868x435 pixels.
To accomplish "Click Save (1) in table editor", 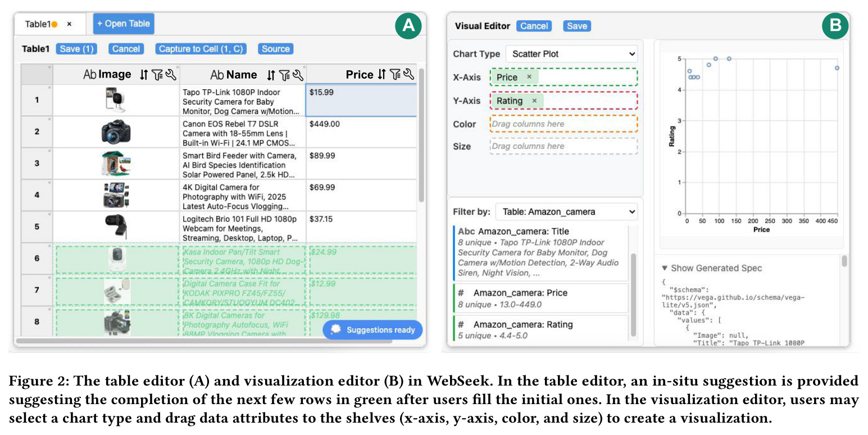I will click(x=76, y=49).
